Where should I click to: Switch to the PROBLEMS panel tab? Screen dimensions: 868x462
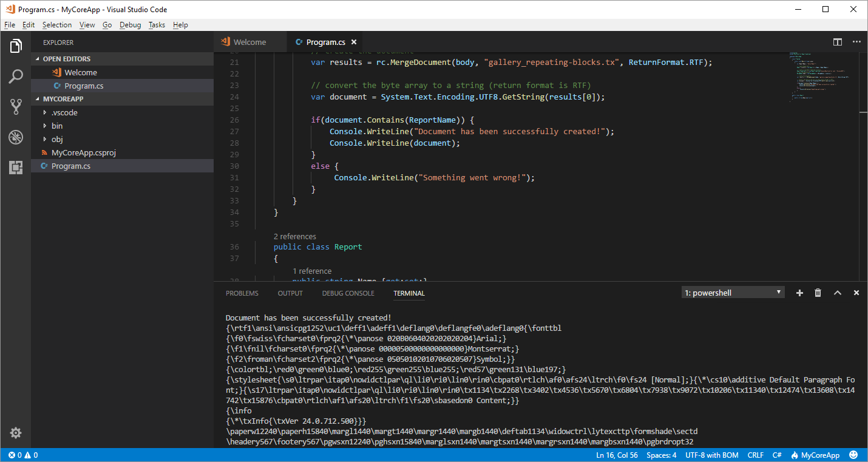[242, 293]
